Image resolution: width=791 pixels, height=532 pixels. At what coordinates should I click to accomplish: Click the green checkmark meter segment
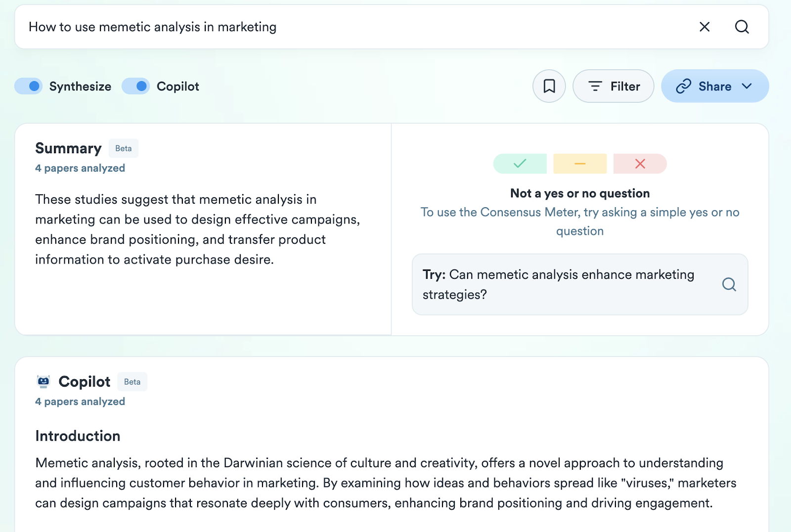point(520,164)
